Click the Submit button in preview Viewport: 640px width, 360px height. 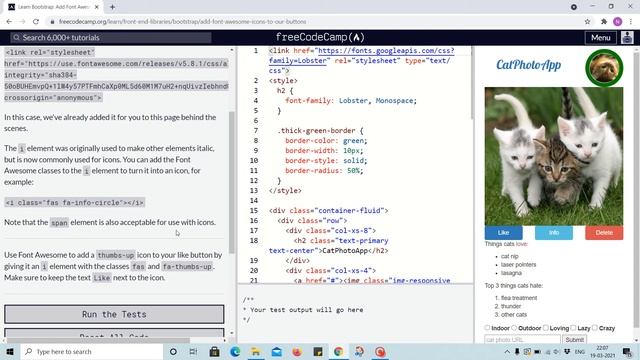point(574,340)
